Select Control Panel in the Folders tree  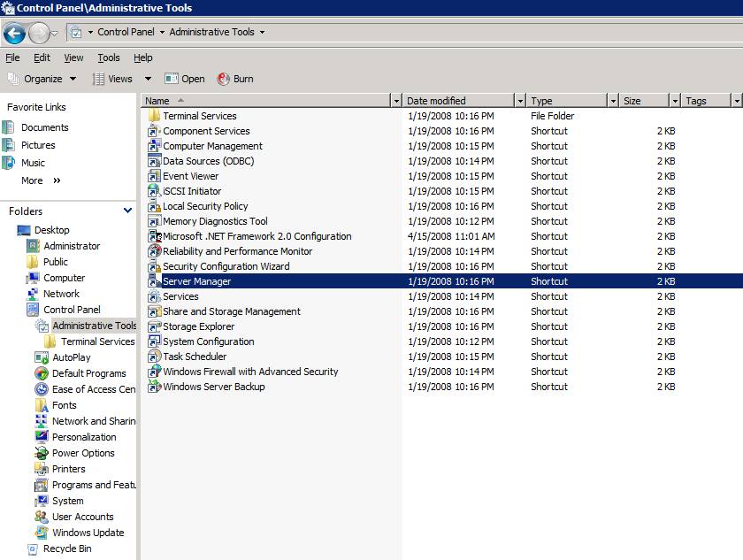point(72,310)
